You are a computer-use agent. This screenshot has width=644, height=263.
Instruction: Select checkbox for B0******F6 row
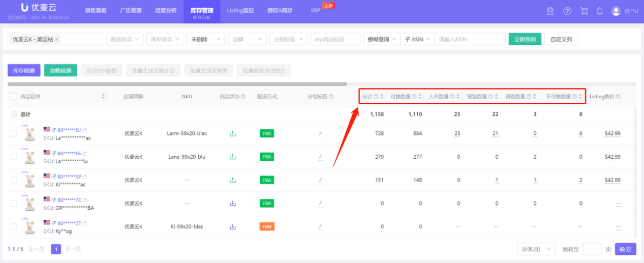click(14, 157)
